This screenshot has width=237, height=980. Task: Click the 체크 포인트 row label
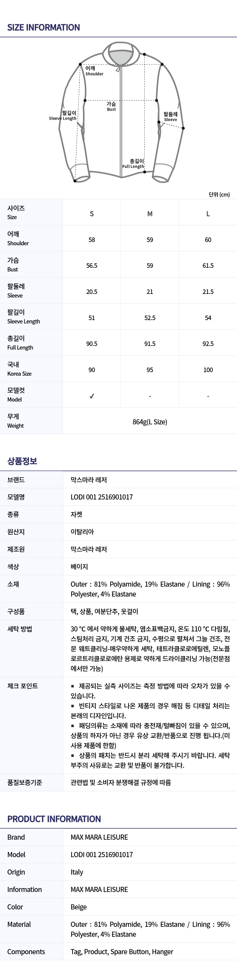click(23, 686)
